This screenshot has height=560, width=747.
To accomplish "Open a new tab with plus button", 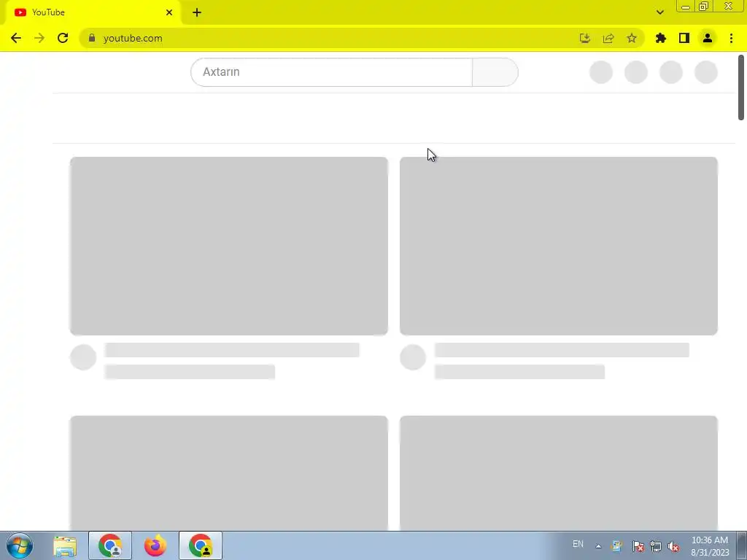I will coord(197,12).
